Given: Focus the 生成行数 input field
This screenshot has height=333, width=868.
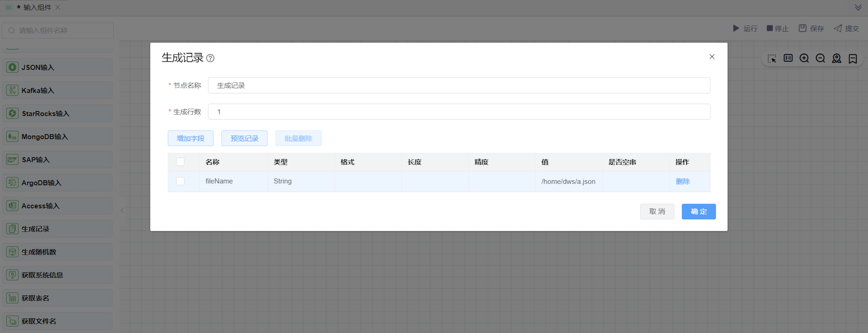Looking at the screenshot, I should click(x=459, y=112).
